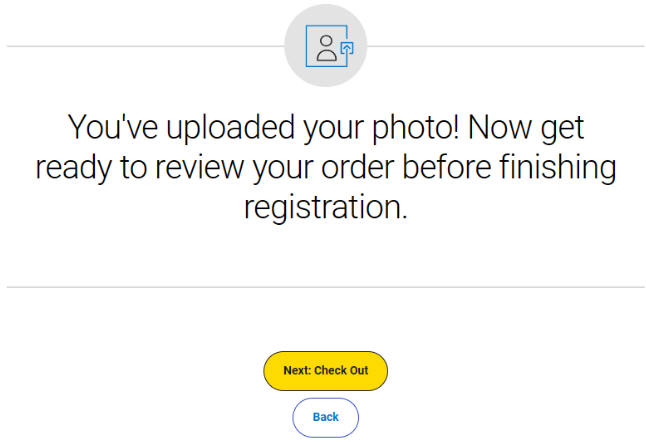
Task: Click the word "ready" in the message
Action: pos(73,168)
